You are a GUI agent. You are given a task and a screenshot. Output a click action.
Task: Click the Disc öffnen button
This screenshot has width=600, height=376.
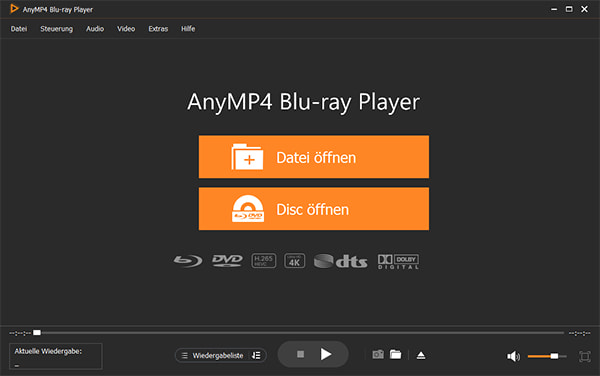(314, 209)
